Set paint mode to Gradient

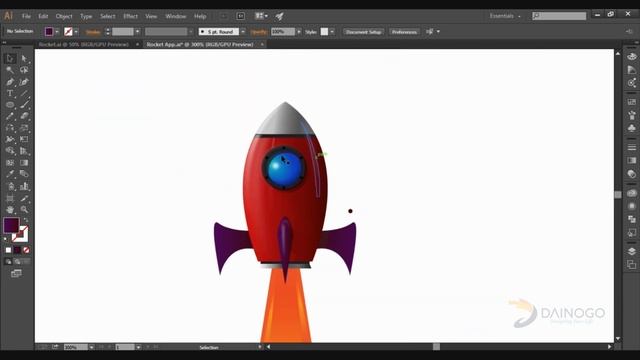17,250
